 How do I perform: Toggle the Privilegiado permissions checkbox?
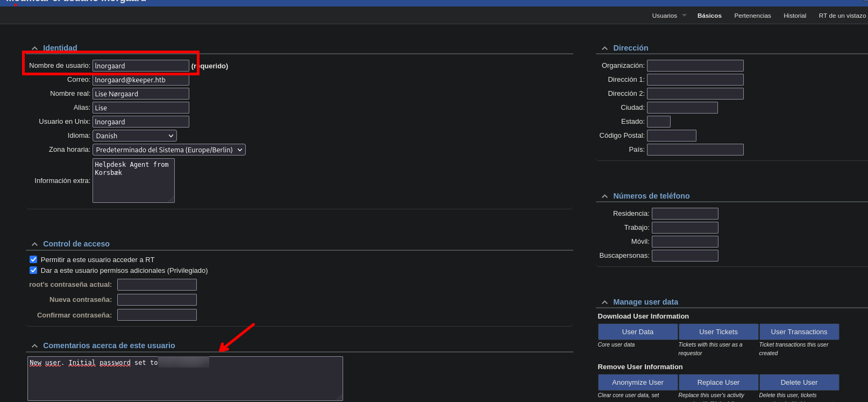[33, 270]
